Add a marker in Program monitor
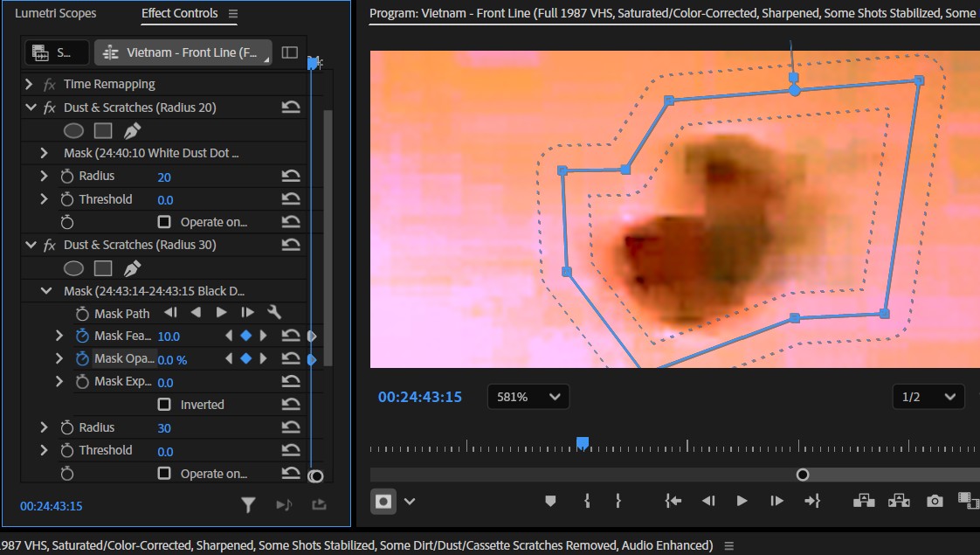Image resolution: width=980 pixels, height=555 pixels. coord(550,501)
